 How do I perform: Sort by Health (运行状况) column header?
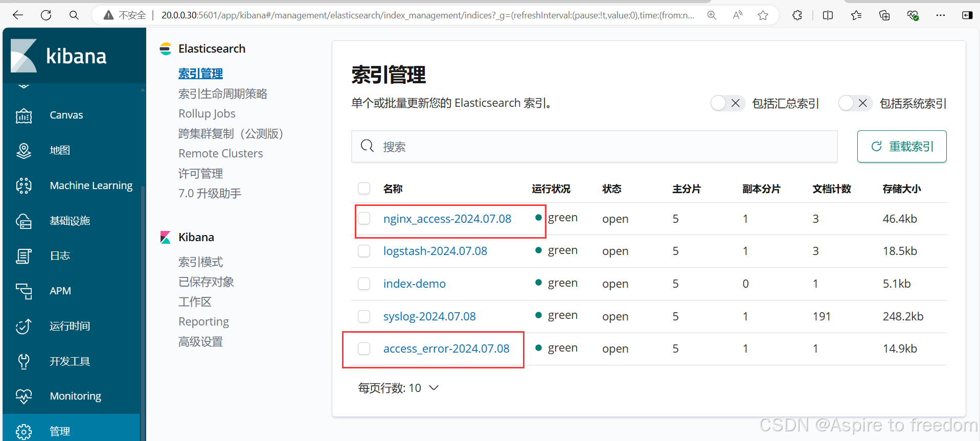[x=551, y=189]
